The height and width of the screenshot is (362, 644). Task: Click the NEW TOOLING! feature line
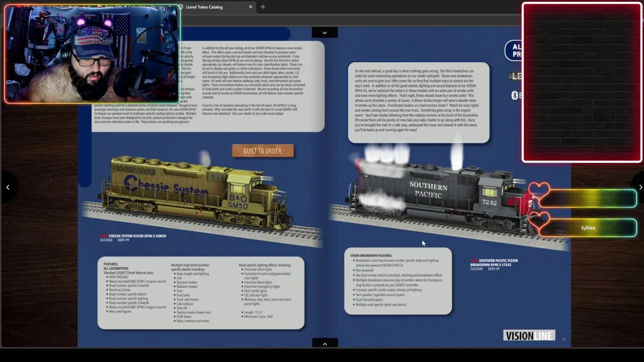pos(119,277)
